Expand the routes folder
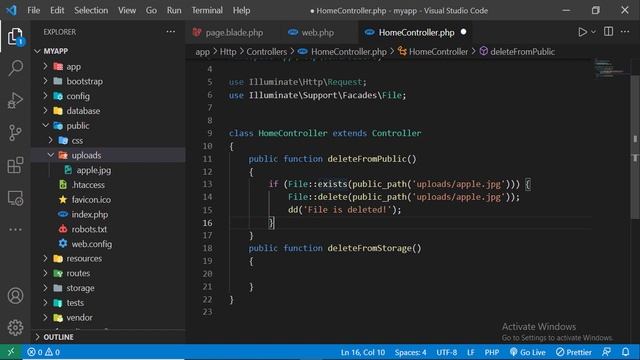Image resolution: width=640 pixels, height=360 pixels. click(x=45, y=273)
